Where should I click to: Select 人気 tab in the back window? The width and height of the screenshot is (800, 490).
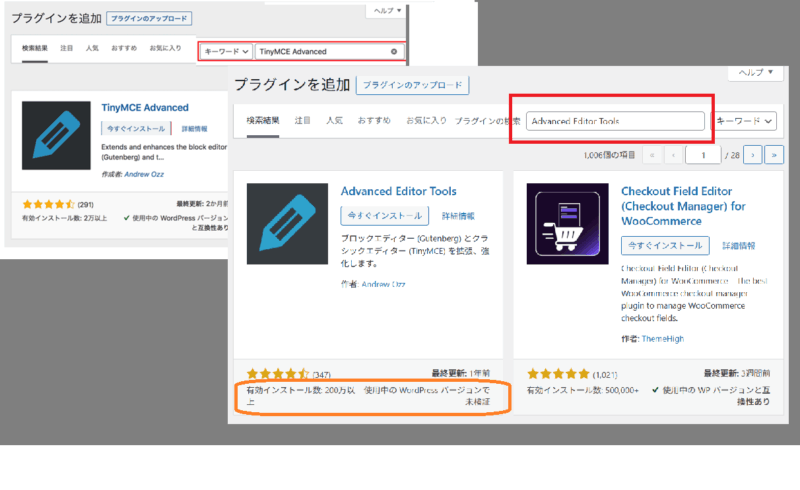92,48
